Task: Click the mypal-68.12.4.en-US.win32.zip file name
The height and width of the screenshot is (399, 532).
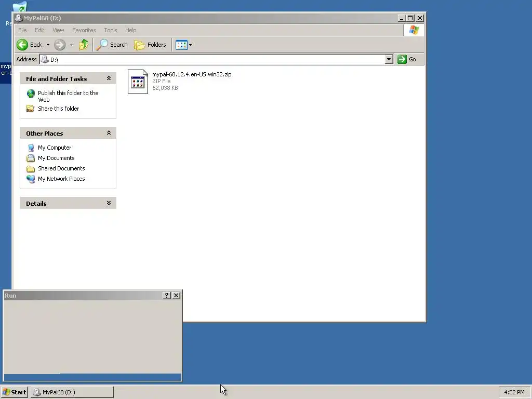Action: [192, 74]
